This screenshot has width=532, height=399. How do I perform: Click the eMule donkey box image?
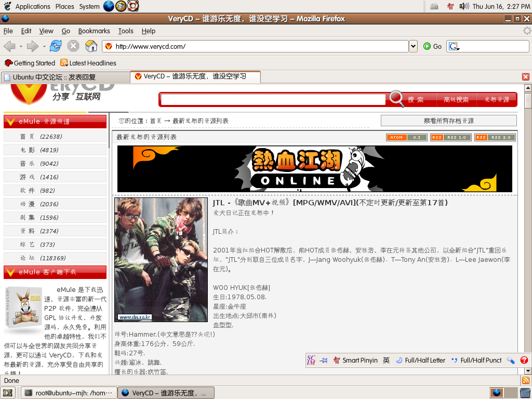(x=23, y=308)
